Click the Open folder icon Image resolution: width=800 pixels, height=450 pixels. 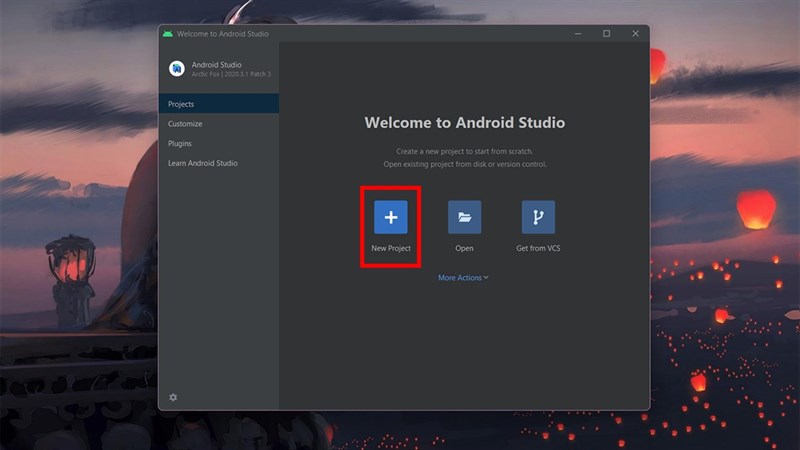[x=464, y=217]
